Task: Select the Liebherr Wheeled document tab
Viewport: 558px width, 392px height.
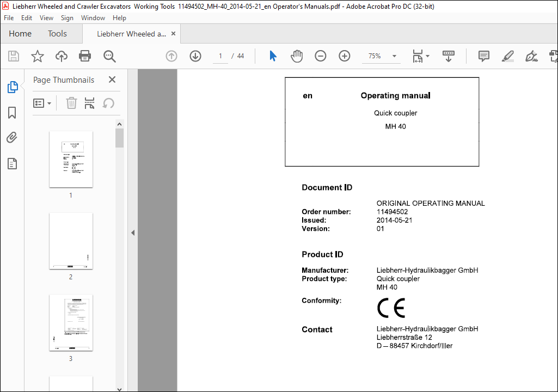Action: point(131,34)
